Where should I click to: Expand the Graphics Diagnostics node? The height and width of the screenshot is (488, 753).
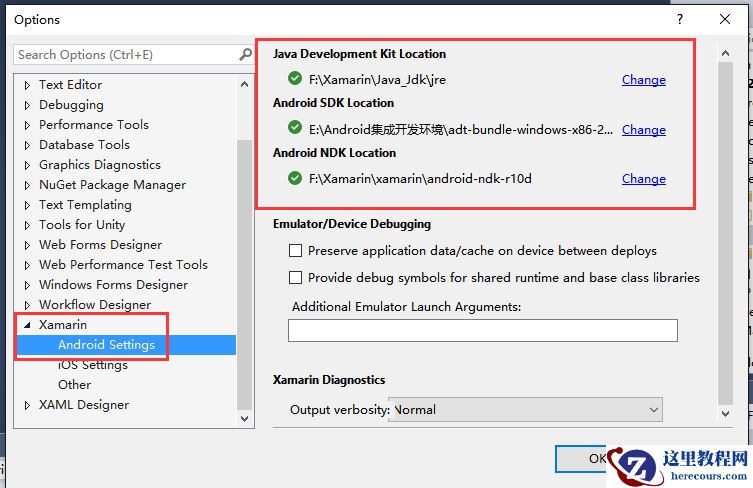[x=27, y=165]
